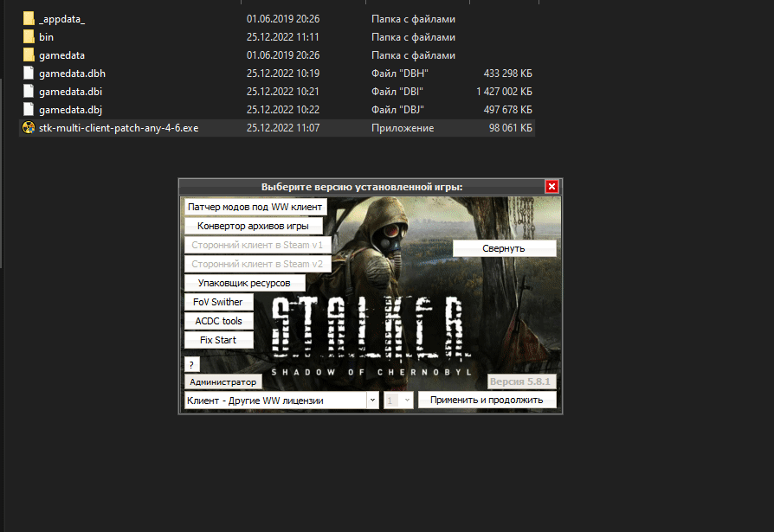Click the _appdata_ folder icon
Screen dimensions: 774x532
coord(29,19)
